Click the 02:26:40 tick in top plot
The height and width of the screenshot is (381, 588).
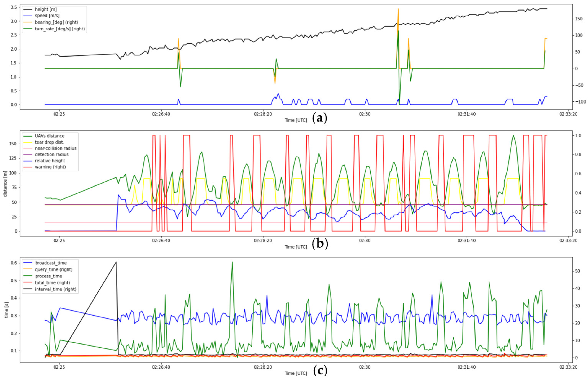161,114
